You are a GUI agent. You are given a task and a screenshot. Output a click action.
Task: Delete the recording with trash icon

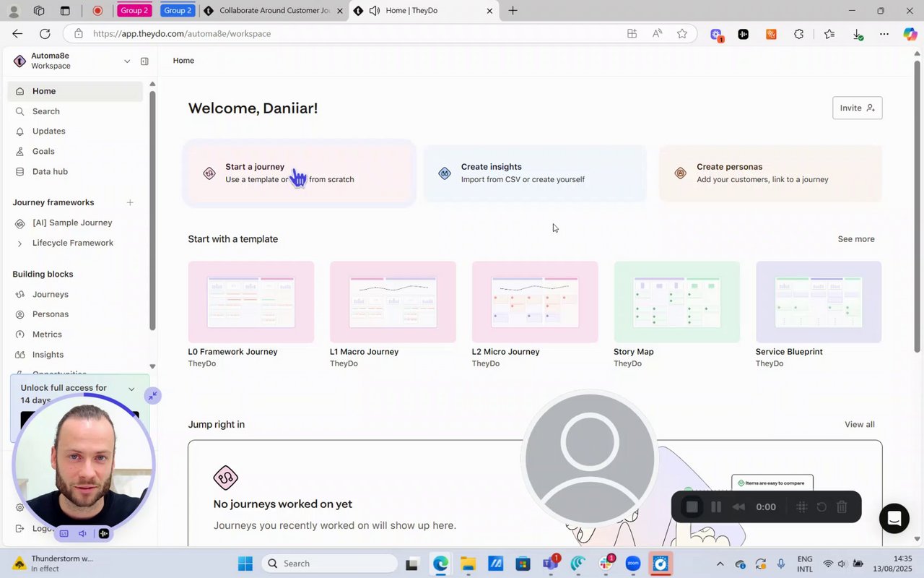pos(842,507)
